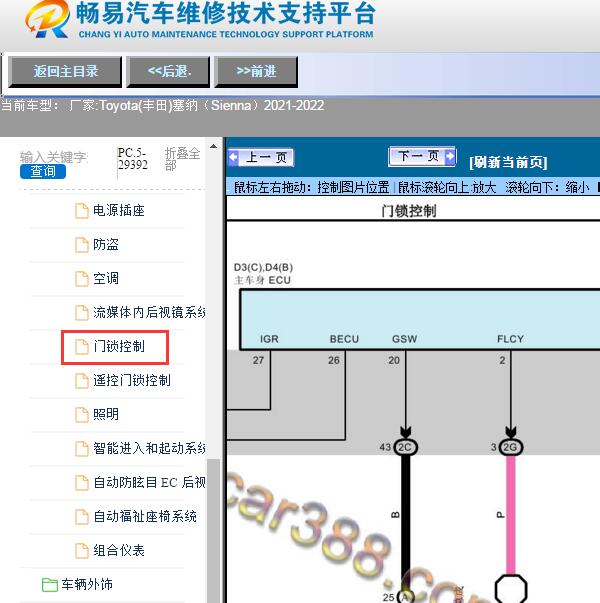
Task: Click the PC.5-29392 text in sidebar
Action: pyautogui.click(x=132, y=158)
